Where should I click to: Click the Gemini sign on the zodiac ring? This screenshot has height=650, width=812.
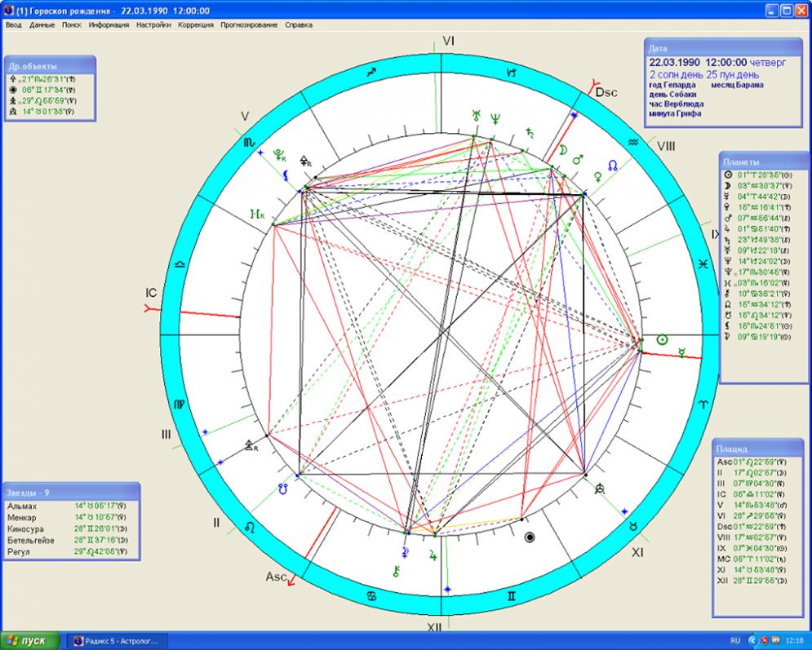512,596
